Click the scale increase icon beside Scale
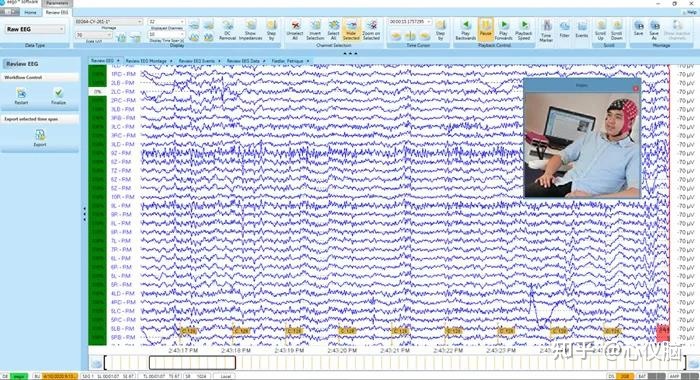The image size is (700, 380). click(121, 38)
